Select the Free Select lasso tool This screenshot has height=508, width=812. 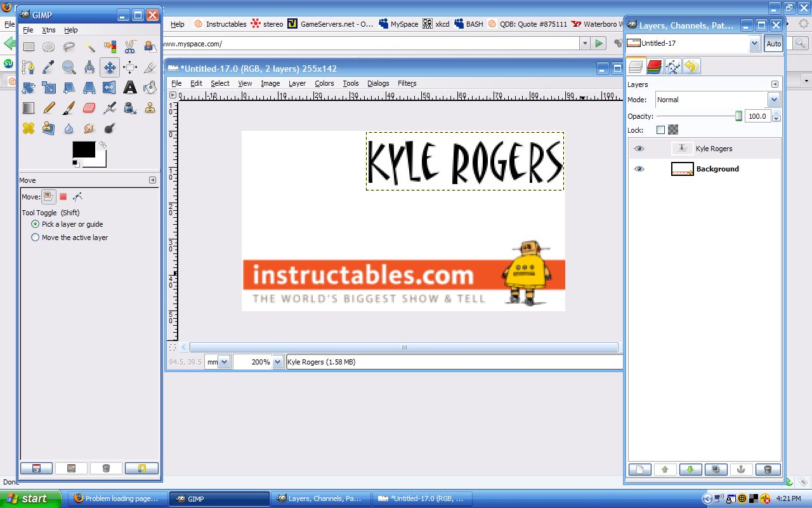[69, 46]
